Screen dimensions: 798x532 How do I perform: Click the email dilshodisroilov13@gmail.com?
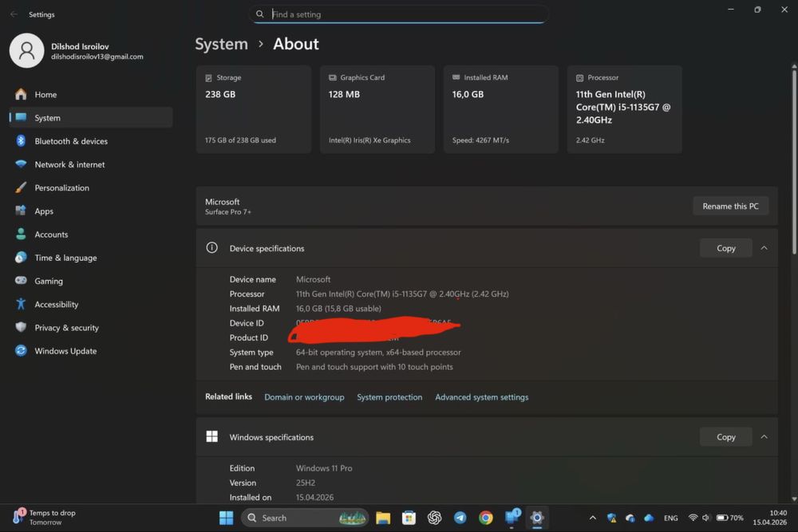coord(97,57)
